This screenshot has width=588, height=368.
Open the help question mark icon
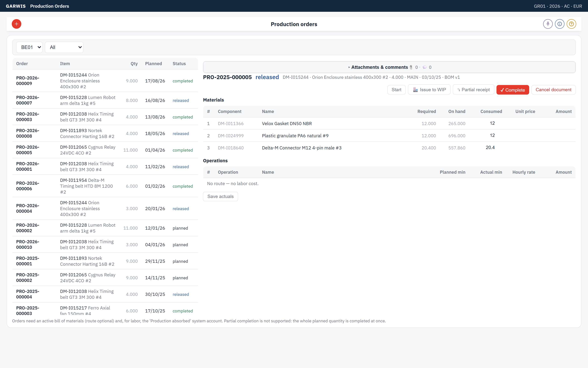pyautogui.click(x=571, y=24)
